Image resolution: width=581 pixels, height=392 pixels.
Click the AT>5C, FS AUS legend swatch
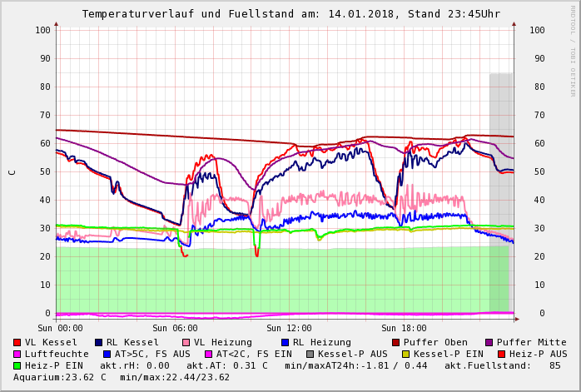pyautogui.click(x=107, y=354)
